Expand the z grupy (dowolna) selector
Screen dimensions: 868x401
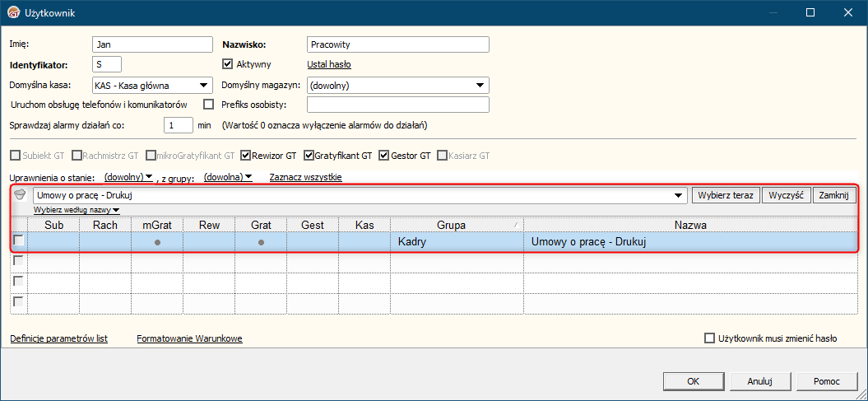pyautogui.click(x=228, y=177)
